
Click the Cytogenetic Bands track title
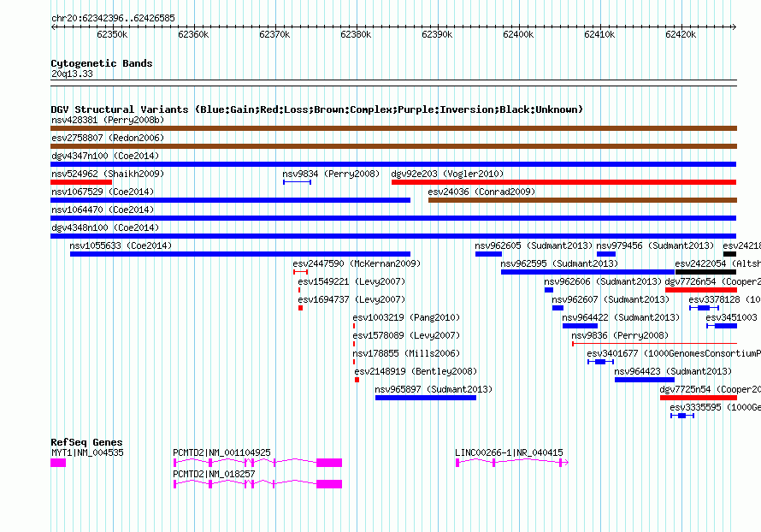(102, 63)
